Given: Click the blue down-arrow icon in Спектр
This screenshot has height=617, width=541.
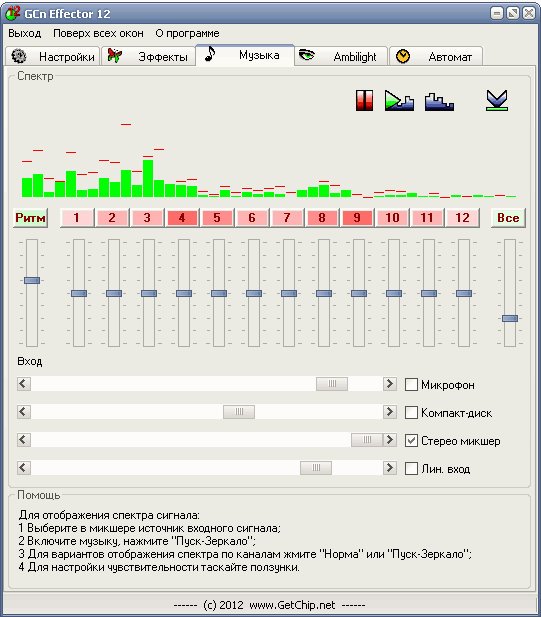Looking at the screenshot, I should coord(497,100).
